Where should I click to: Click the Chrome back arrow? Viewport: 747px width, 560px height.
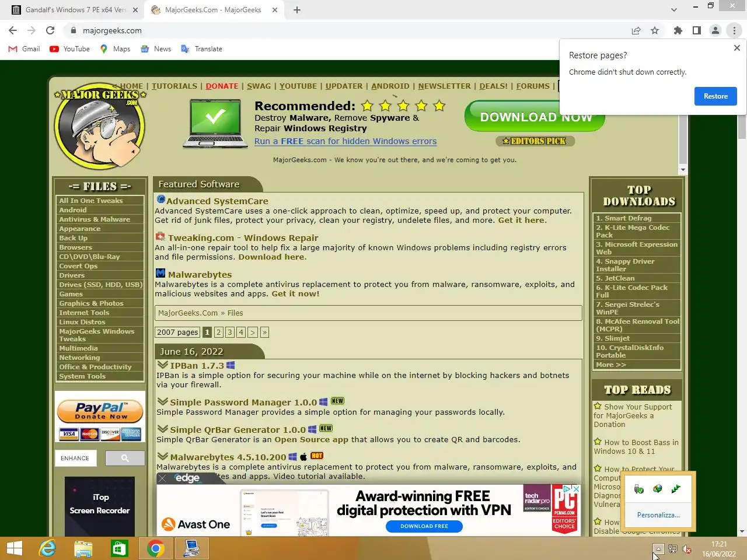point(13,30)
